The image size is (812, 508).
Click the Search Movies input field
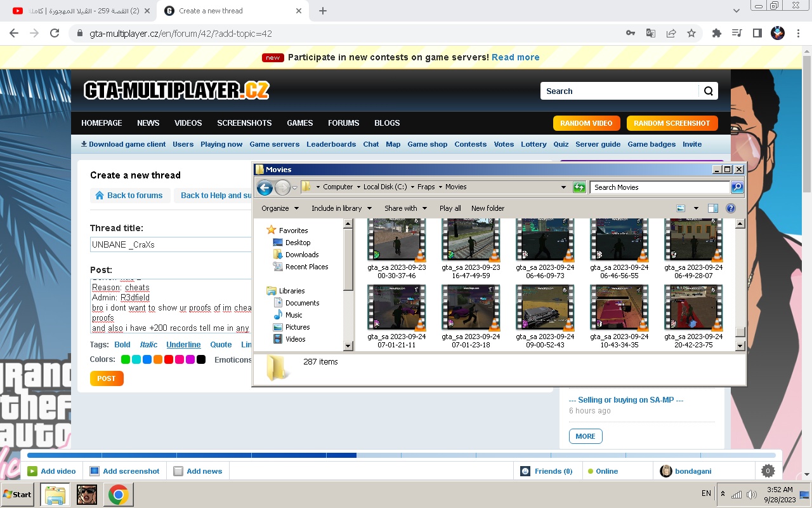(x=660, y=187)
